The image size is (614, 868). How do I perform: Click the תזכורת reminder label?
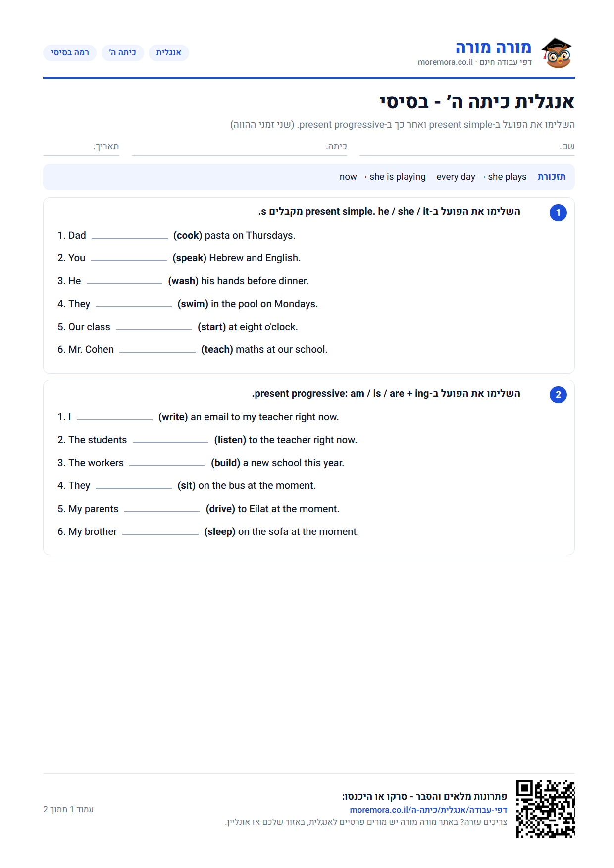[552, 177]
